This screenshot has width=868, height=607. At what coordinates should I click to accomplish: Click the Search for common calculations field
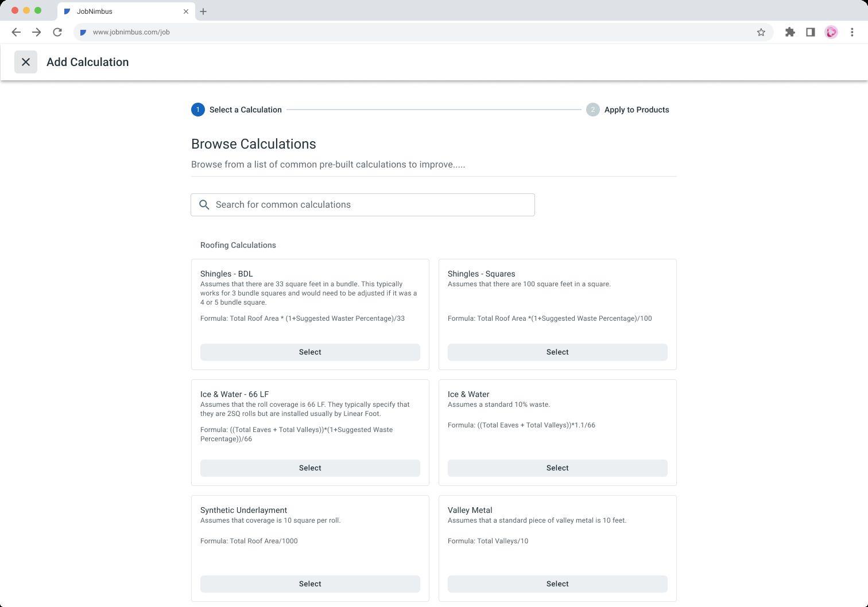pos(367,205)
